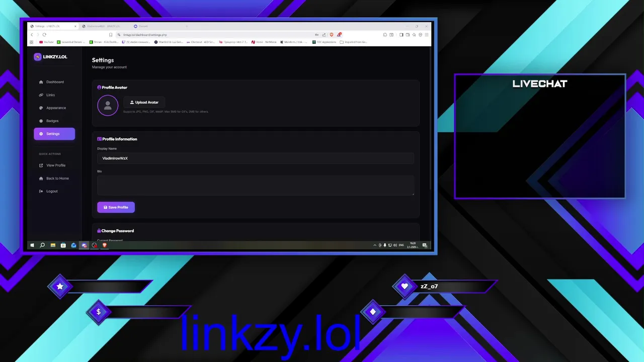Click the Bio text area
Viewport: 644px width, 362px height.
pyautogui.click(x=256, y=186)
